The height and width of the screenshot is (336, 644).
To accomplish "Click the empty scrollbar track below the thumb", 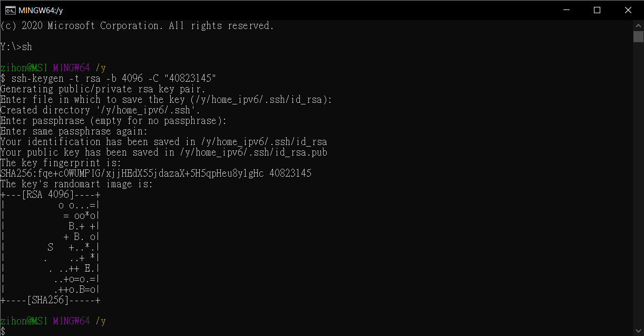I will click(638, 185).
